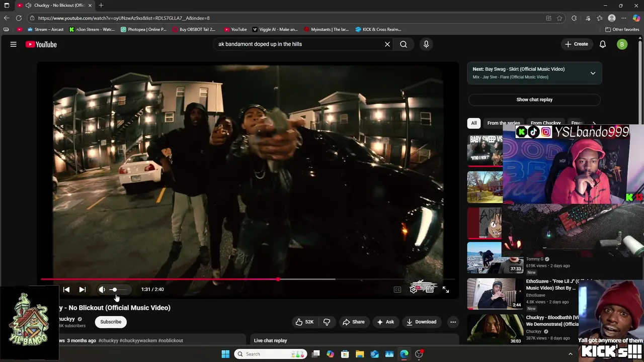Go back in the browser
The image size is (644, 362).
coord(7,18)
